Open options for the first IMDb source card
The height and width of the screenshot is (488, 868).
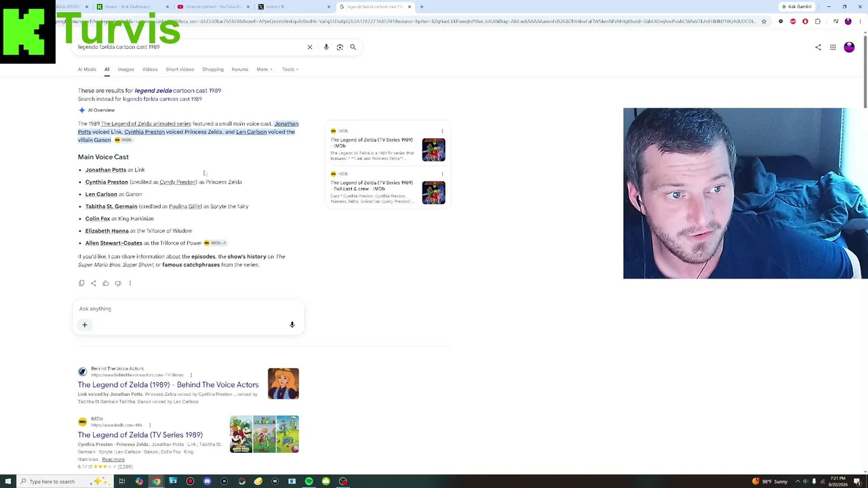tap(442, 131)
